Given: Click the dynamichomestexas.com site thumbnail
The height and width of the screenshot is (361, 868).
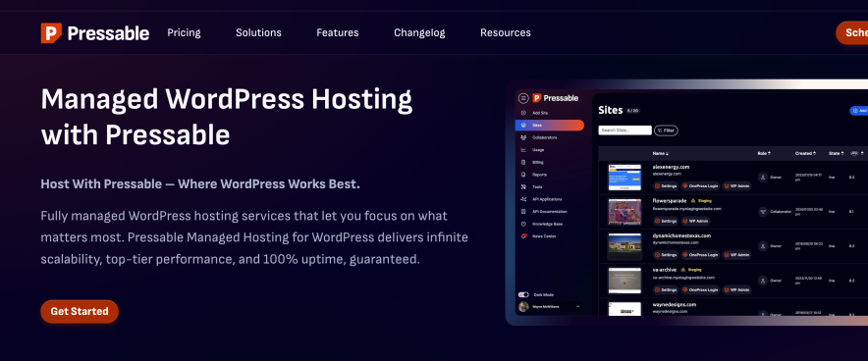Looking at the screenshot, I should pyautogui.click(x=624, y=246).
